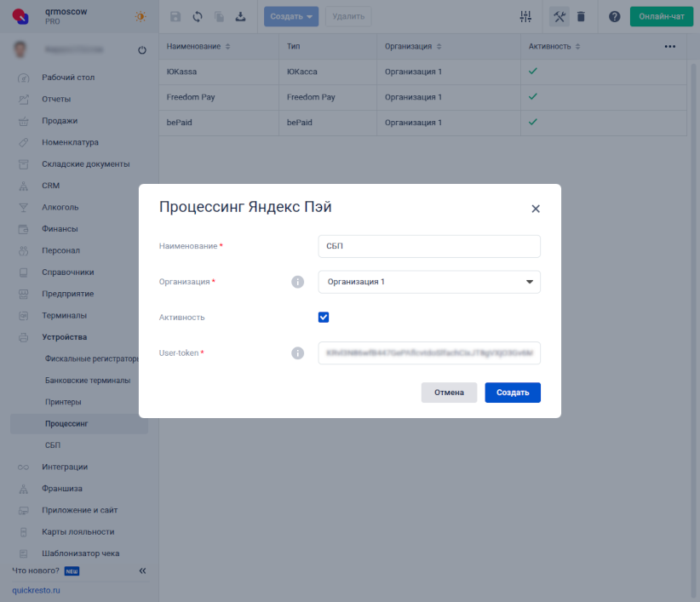Open the Организация dropdown in dialog
Screen dimensions: 700x602
click(429, 282)
